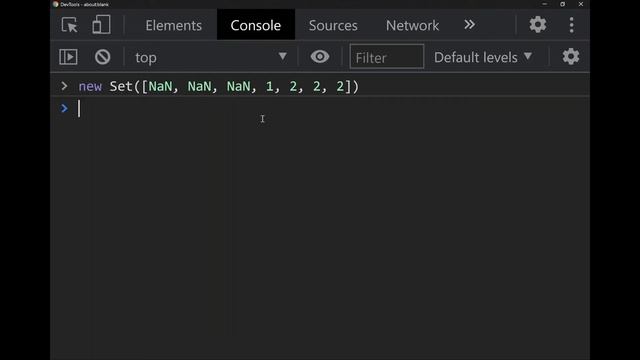Show the console sidebar
The height and width of the screenshot is (360, 640).
[x=68, y=57]
